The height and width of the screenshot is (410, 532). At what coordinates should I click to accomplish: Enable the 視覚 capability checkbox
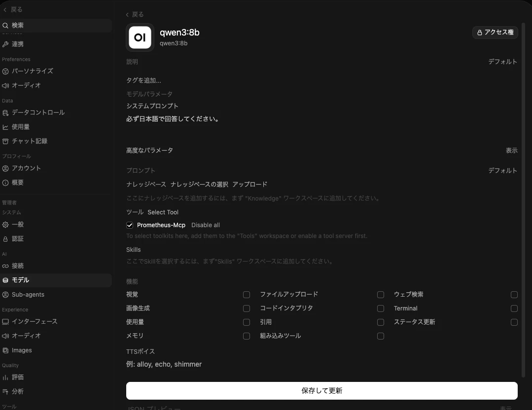[x=247, y=295]
